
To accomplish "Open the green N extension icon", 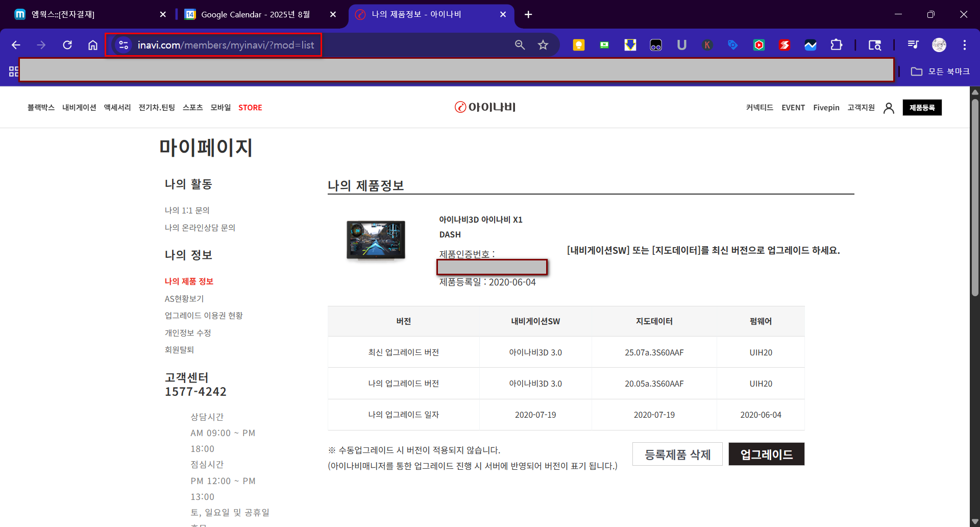I will (604, 45).
